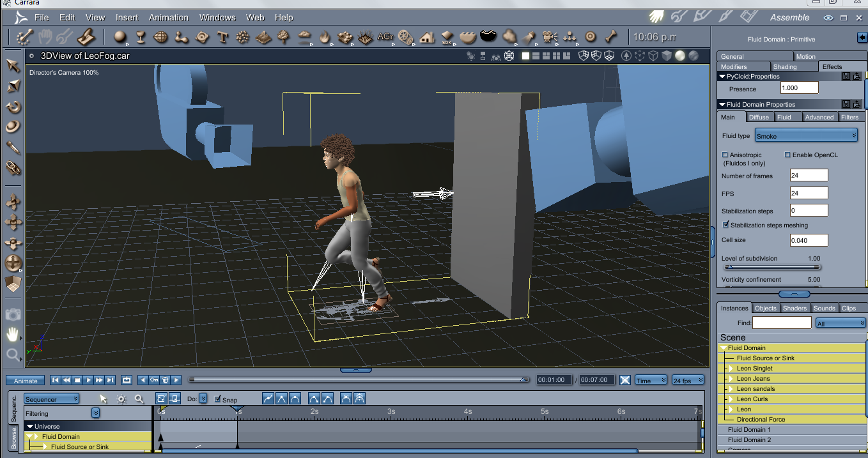Open the 24 fps dropdown
Image resolution: width=868 pixels, height=458 pixels.
[x=688, y=380]
